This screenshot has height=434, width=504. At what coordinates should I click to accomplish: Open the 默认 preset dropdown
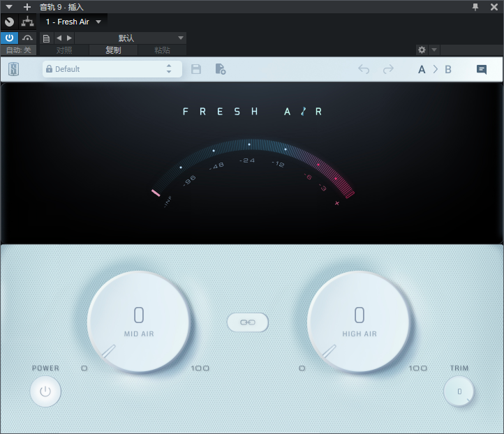131,38
